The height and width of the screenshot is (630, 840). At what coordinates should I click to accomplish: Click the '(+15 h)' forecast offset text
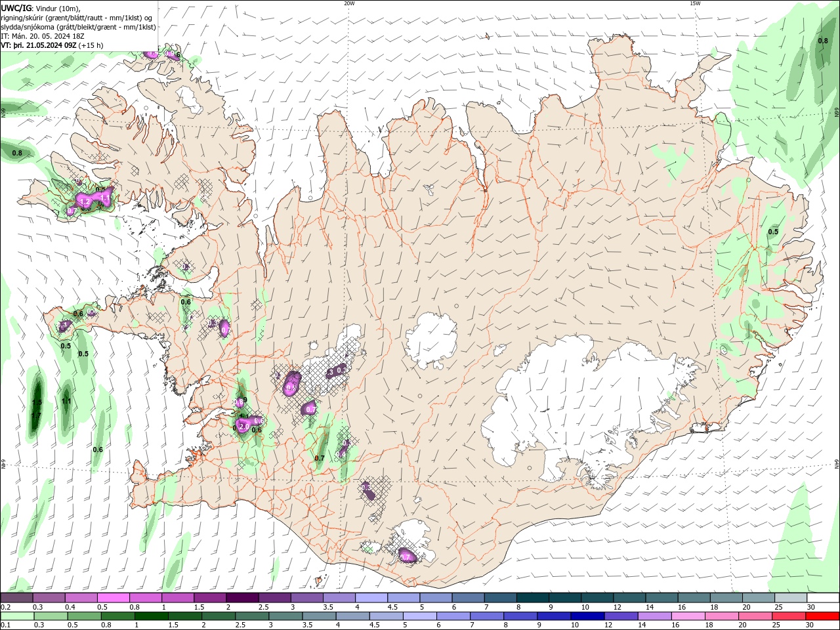pyautogui.click(x=91, y=45)
